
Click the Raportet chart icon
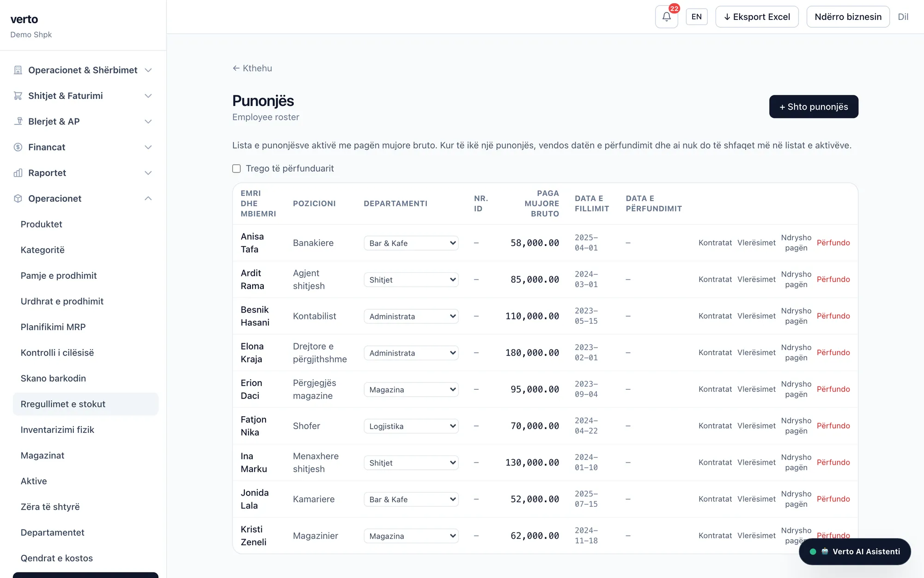pyautogui.click(x=18, y=173)
